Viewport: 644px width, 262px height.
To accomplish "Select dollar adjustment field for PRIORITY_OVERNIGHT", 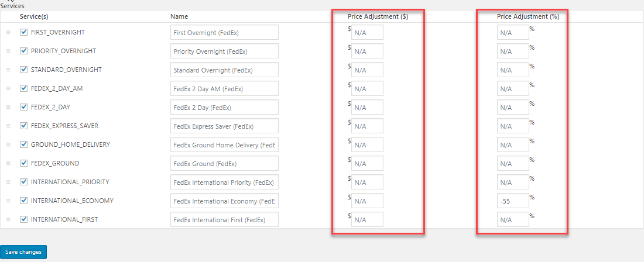I will pyautogui.click(x=367, y=51).
